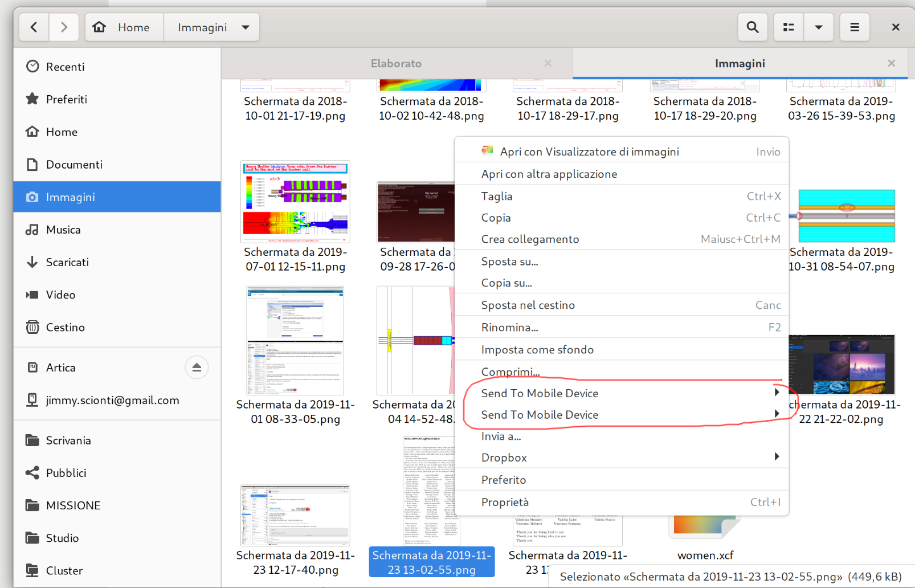Image resolution: width=915 pixels, height=588 pixels.
Task: Select Copia from the context menu
Action: pos(622,218)
